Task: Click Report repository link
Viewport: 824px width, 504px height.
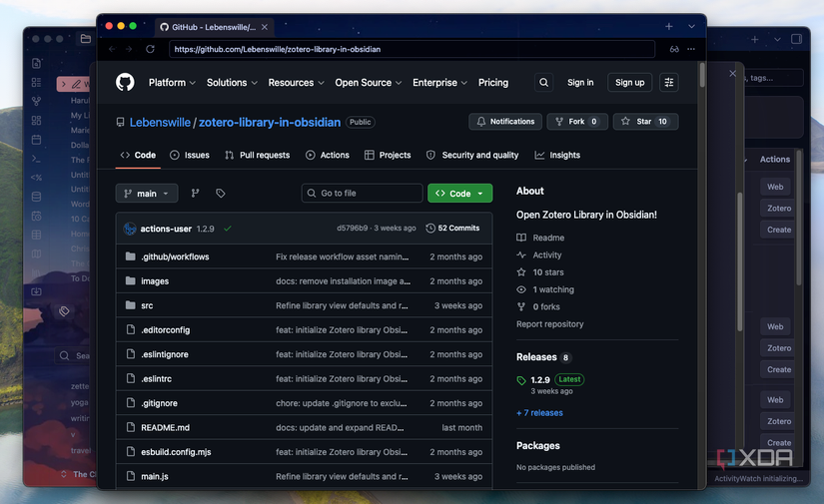Action: point(549,324)
